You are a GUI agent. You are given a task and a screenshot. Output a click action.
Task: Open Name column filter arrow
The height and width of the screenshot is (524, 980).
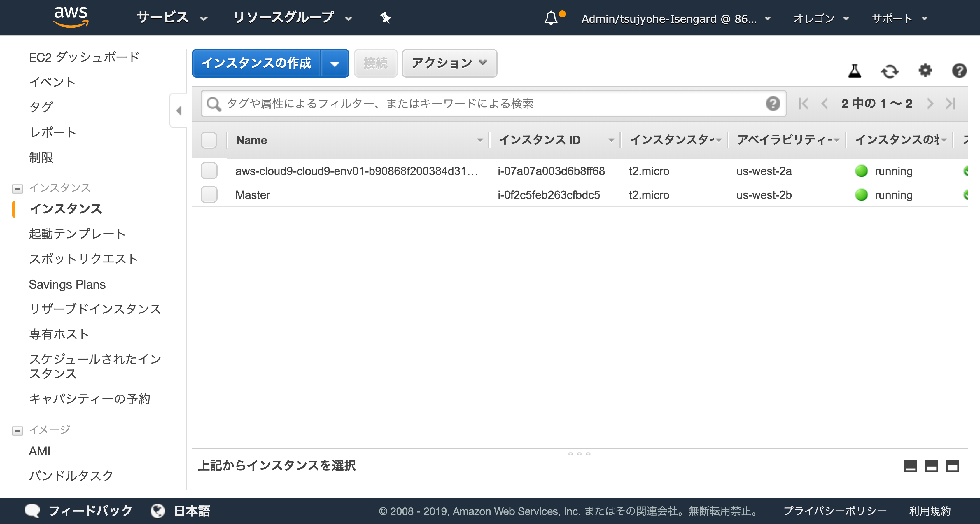pos(480,140)
